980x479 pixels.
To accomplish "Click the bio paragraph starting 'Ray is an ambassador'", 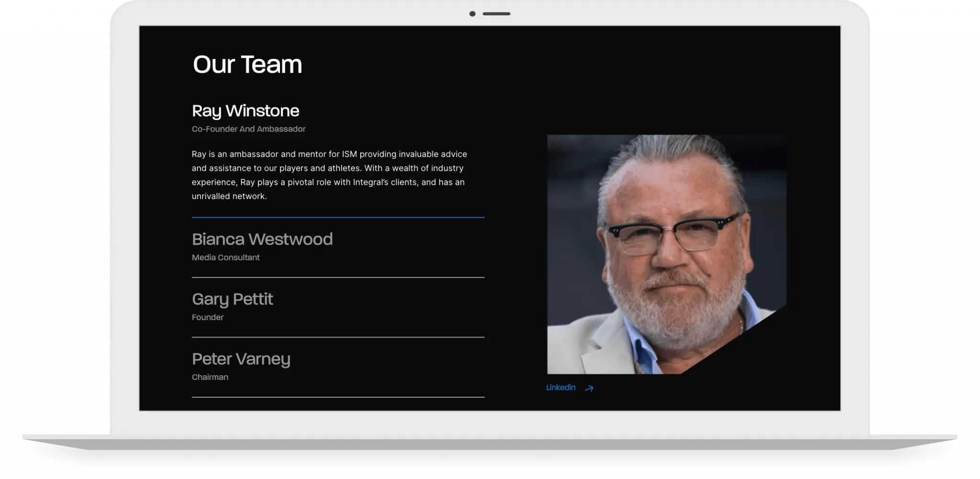I will [329, 175].
